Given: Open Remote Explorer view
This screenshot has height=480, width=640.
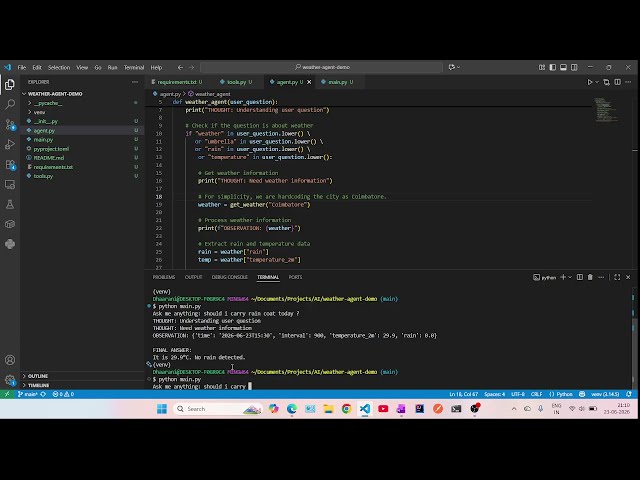Looking at the screenshot, I should point(10,184).
